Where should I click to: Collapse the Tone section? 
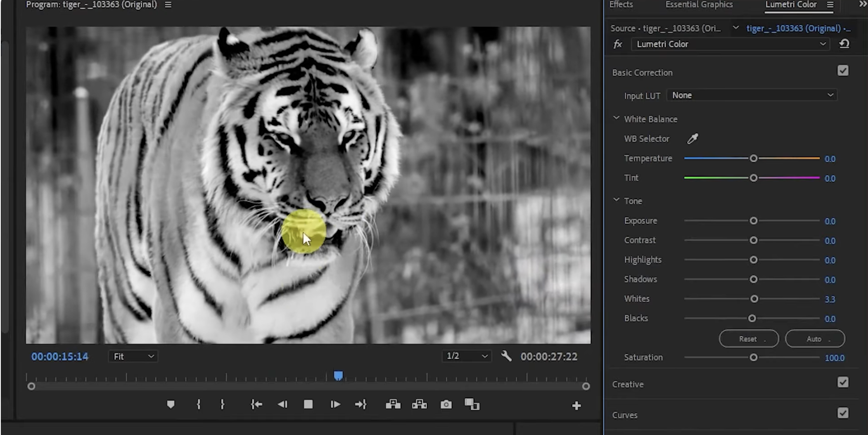(x=616, y=200)
